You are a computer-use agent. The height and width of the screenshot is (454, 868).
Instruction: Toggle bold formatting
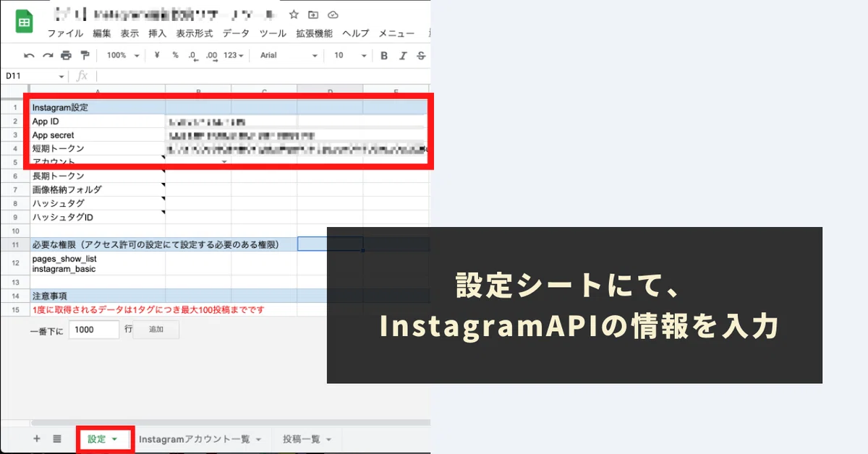tap(384, 56)
